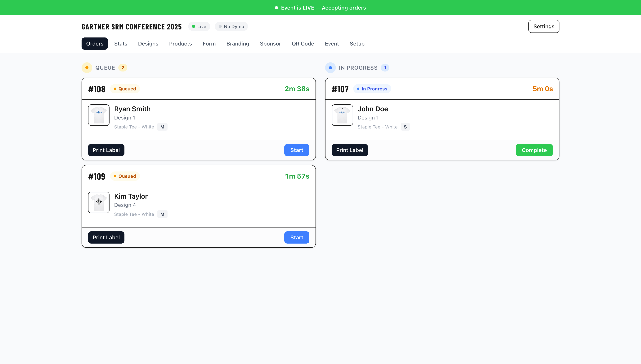Print label for order #109

[106, 237]
